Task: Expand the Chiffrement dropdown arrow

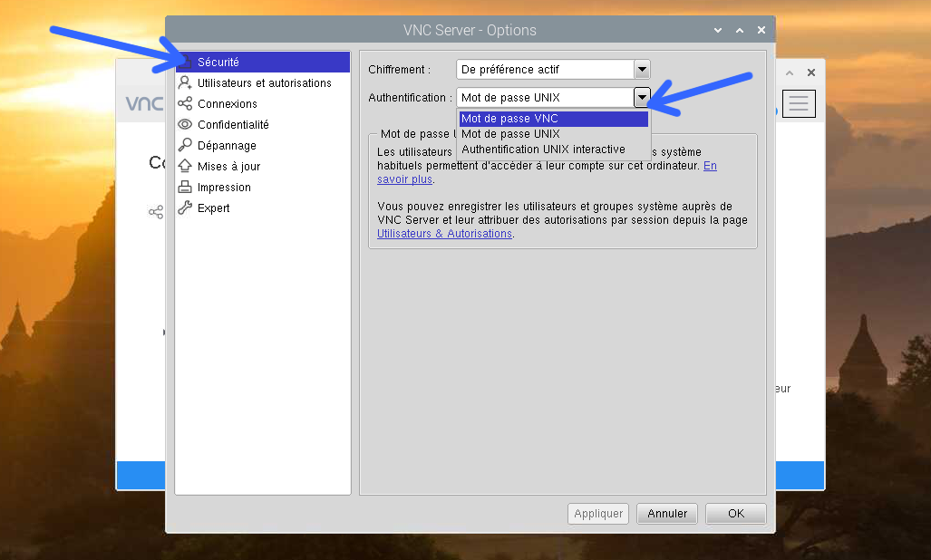Action: (642, 70)
